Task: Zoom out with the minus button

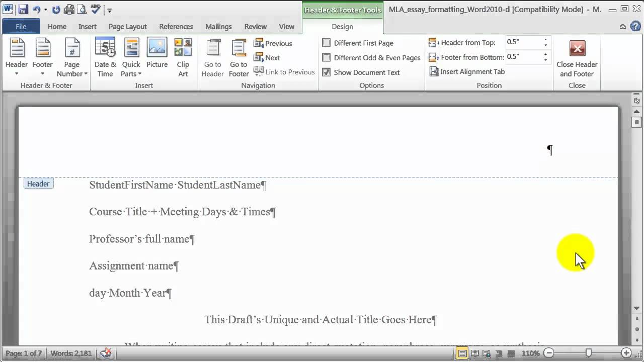Action: [549, 353]
